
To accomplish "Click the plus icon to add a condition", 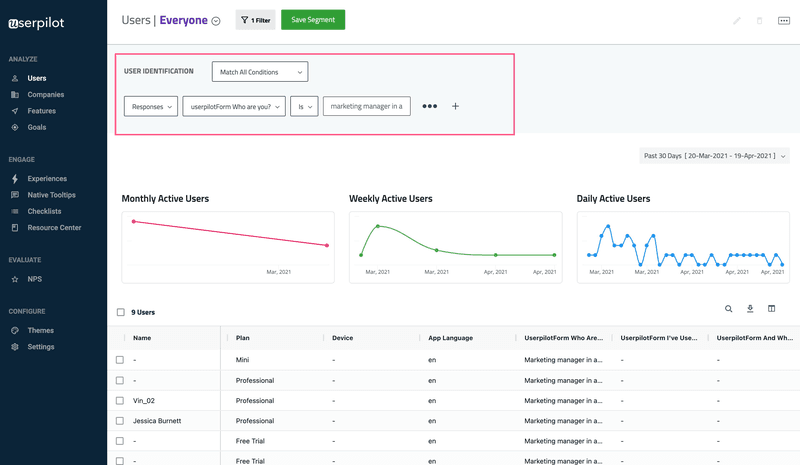I will tap(456, 106).
